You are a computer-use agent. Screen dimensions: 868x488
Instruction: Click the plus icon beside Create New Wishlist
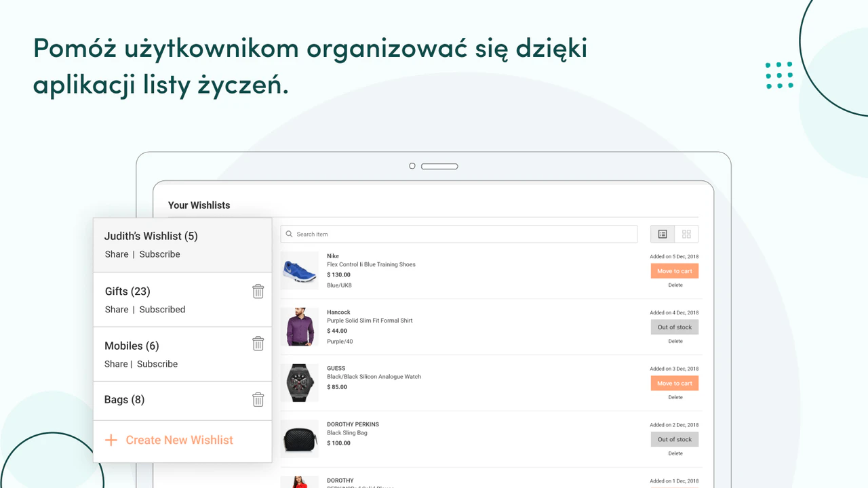click(111, 441)
